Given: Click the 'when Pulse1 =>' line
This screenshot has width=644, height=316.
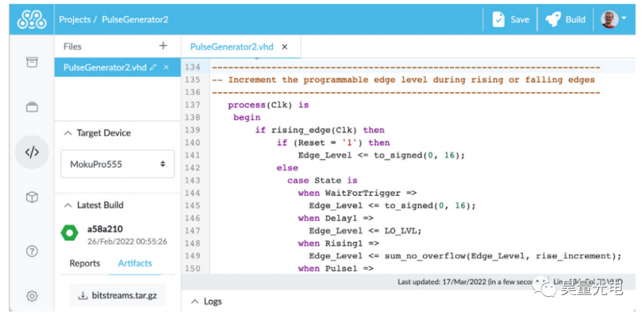Looking at the screenshot, I should 336,268.
